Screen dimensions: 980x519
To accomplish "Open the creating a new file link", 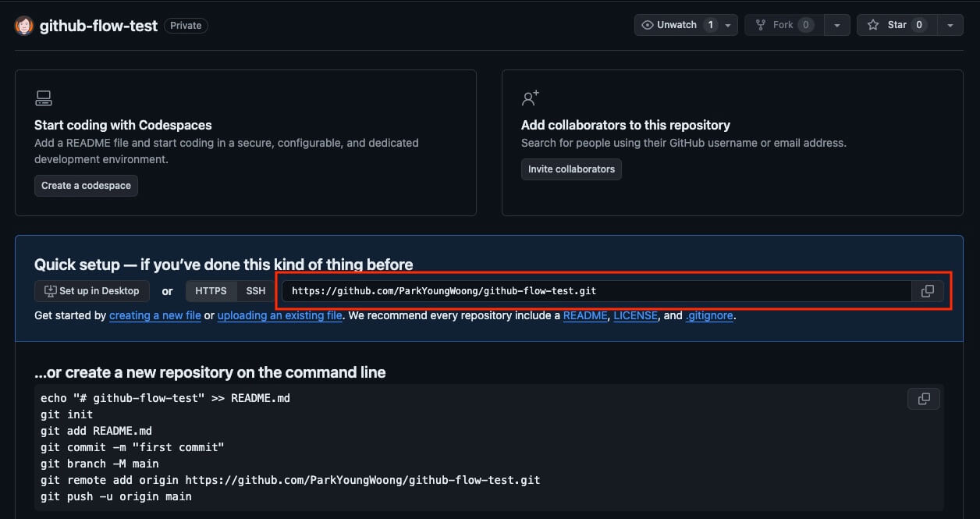I will pos(154,315).
